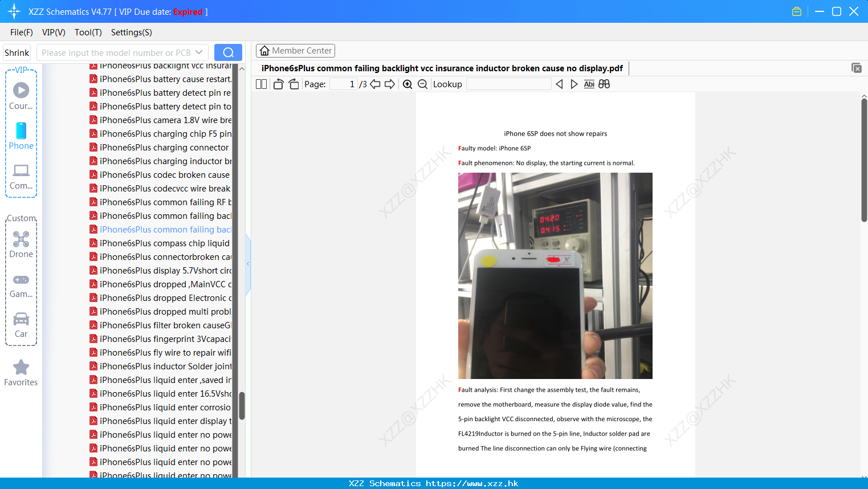Open 'iPhone6sPlus battery cause restart' file

pos(160,79)
